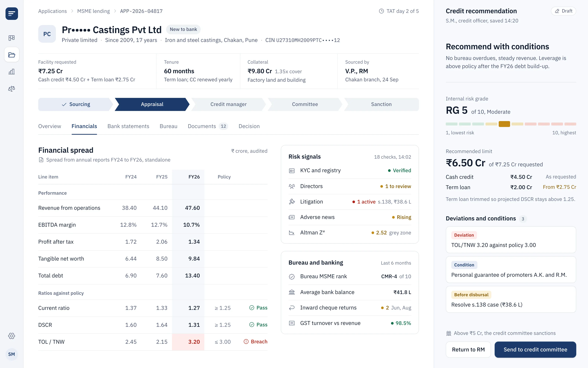Select the Committee stage
Screen dimensions: 588x368
[x=305, y=104]
